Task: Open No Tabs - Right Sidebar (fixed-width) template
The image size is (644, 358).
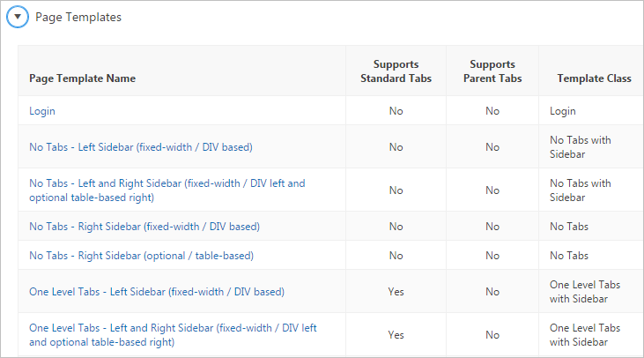Action: [x=144, y=227]
